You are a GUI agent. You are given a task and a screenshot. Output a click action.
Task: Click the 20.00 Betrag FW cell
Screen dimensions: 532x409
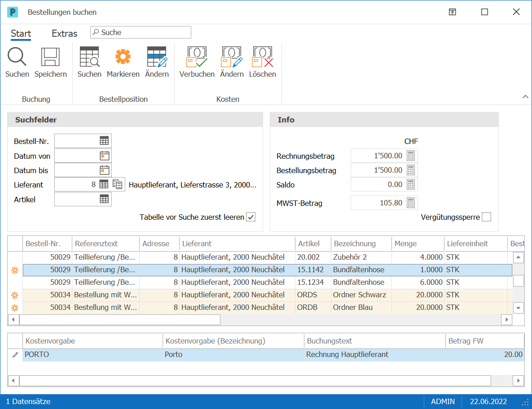pos(484,354)
